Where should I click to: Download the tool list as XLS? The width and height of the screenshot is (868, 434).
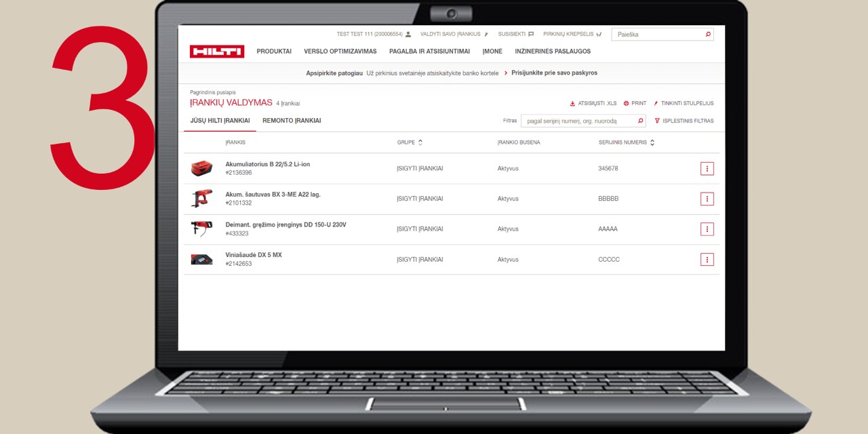point(593,104)
